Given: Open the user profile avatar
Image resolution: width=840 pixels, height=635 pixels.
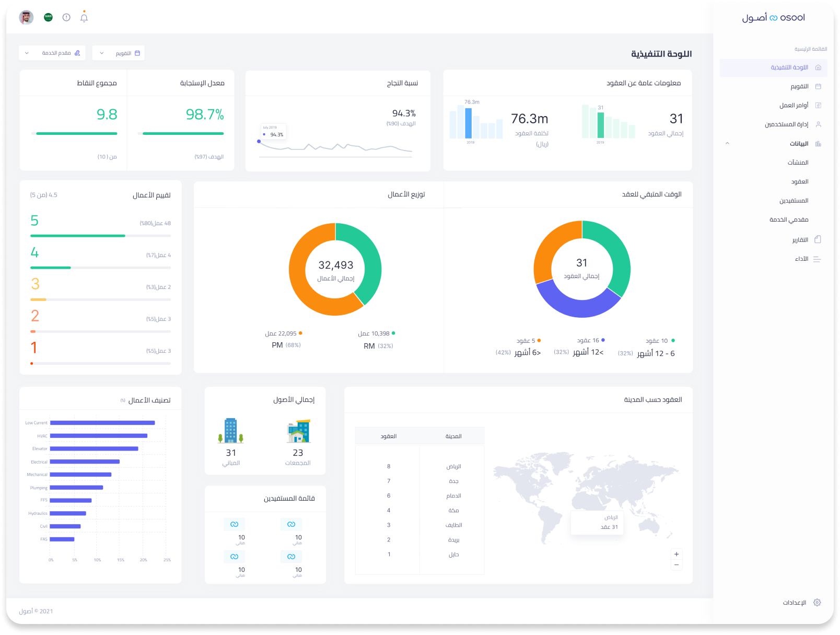Looking at the screenshot, I should (x=26, y=17).
